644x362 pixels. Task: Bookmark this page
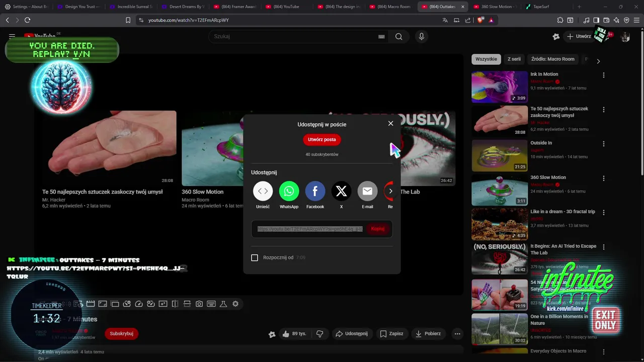point(128,20)
